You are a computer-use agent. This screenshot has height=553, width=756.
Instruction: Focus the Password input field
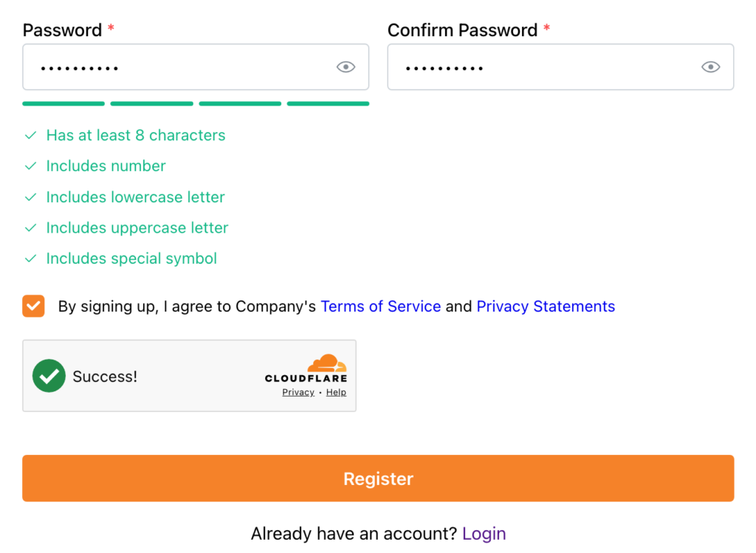click(196, 67)
